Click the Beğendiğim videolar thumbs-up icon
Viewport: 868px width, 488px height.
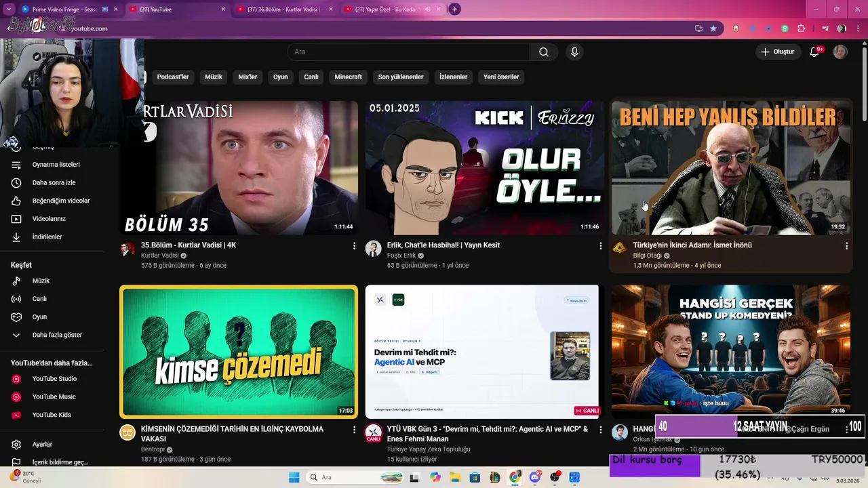16,201
